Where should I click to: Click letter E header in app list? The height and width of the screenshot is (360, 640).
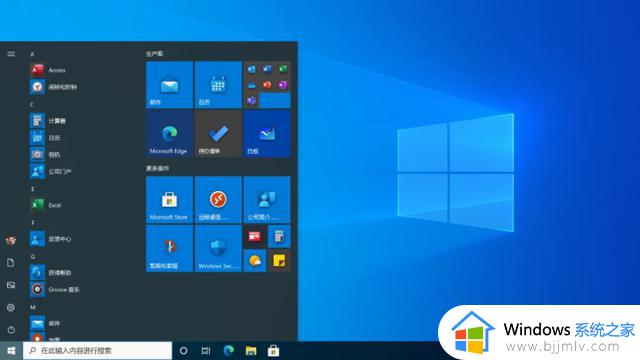[33, 189]
